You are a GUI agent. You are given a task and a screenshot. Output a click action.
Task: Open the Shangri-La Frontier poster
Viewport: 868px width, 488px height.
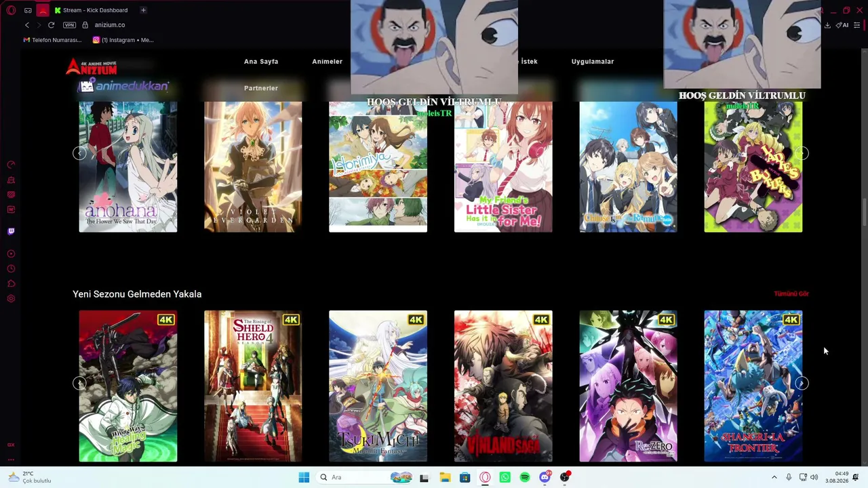point(753,386)
